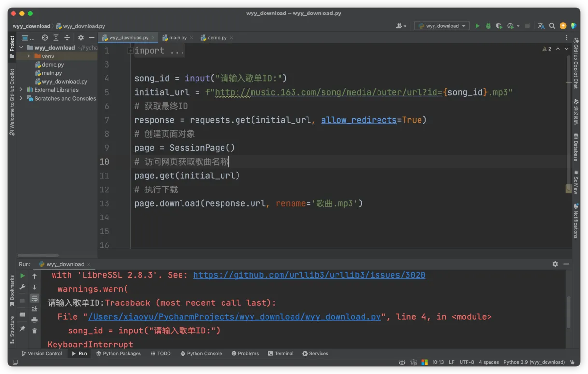Expand all items in Project panel

click(56, 38)
